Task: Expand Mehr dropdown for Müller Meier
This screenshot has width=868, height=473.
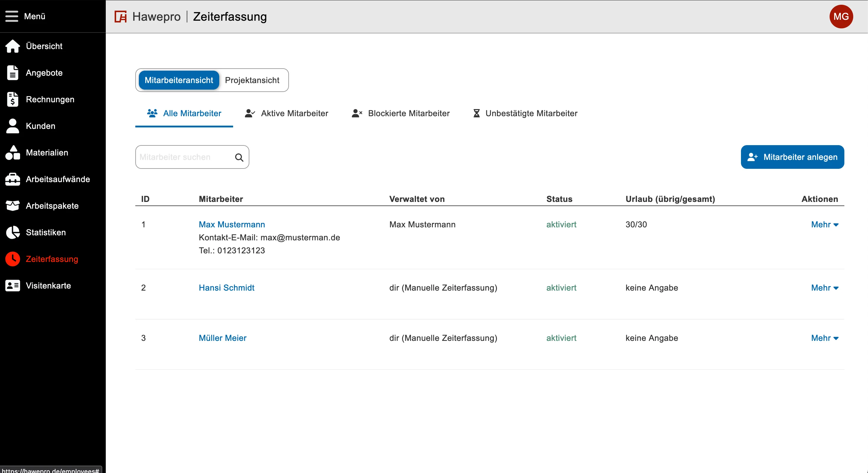Action: click(825, 338)
